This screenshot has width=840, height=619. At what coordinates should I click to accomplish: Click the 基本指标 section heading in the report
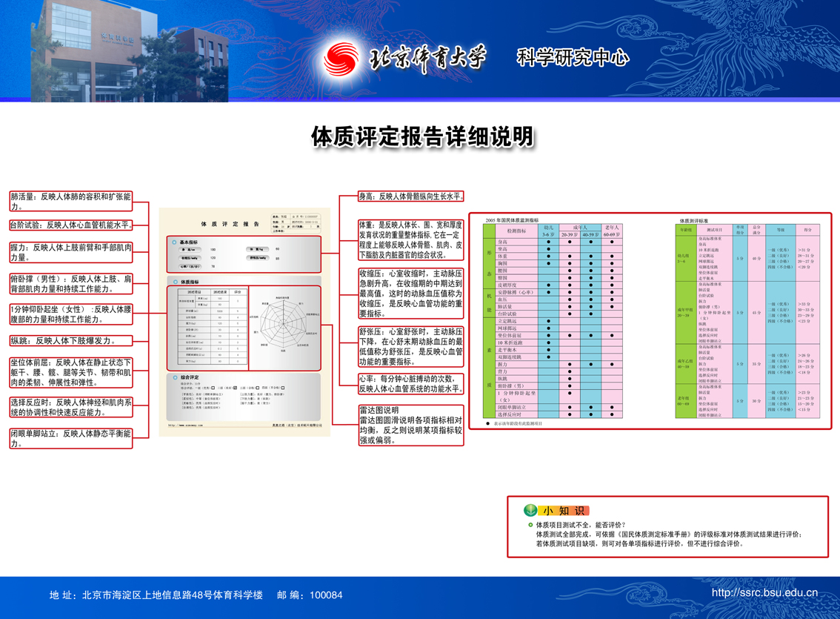[x=189, y=242]
